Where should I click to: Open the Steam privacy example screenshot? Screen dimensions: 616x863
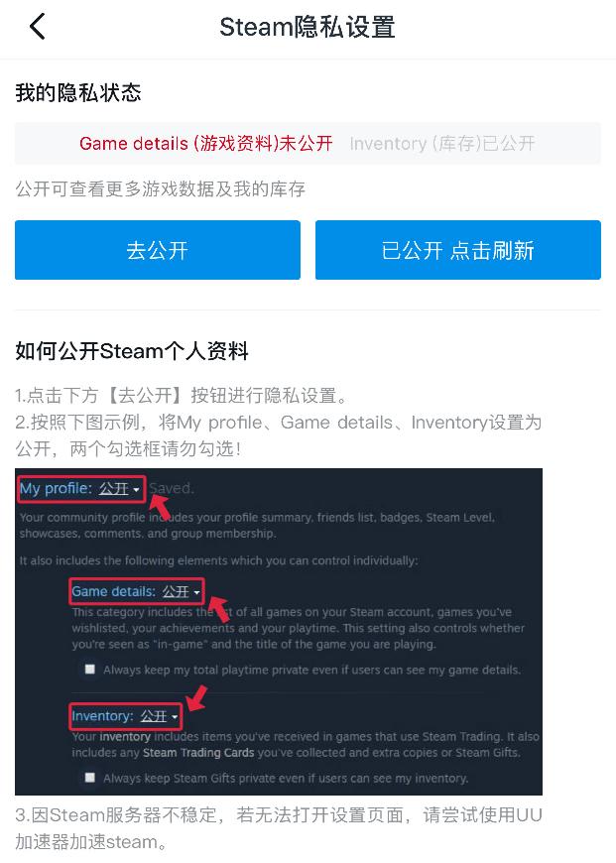(279, 632)
